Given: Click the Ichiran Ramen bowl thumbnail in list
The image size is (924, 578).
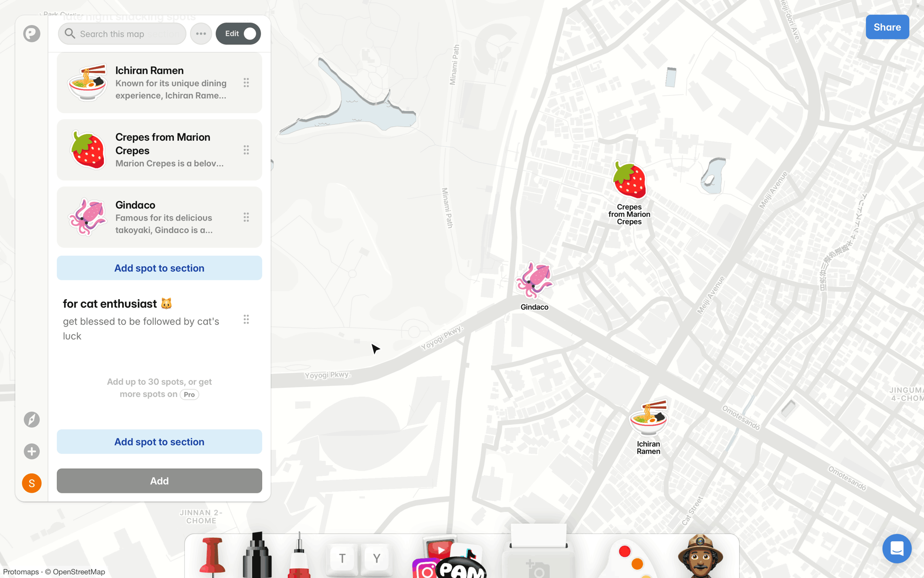Looking at the screenshot, I should tap(87, 82).
